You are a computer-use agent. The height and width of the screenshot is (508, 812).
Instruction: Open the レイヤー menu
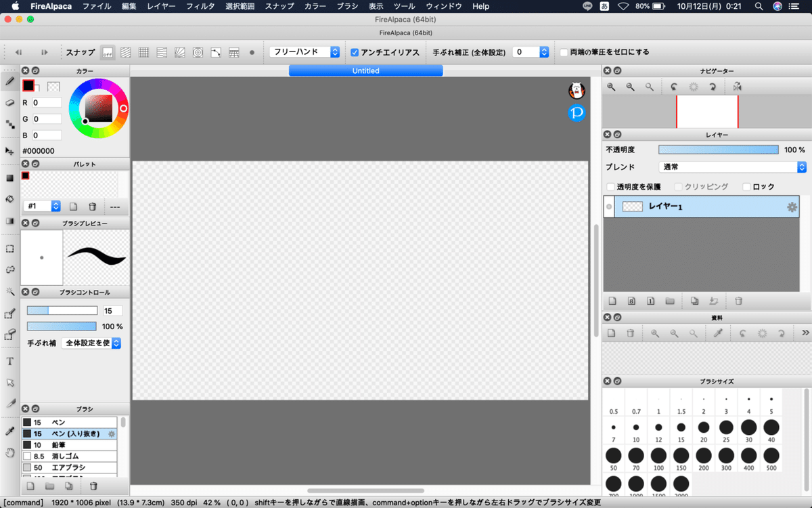coord(161,6)
